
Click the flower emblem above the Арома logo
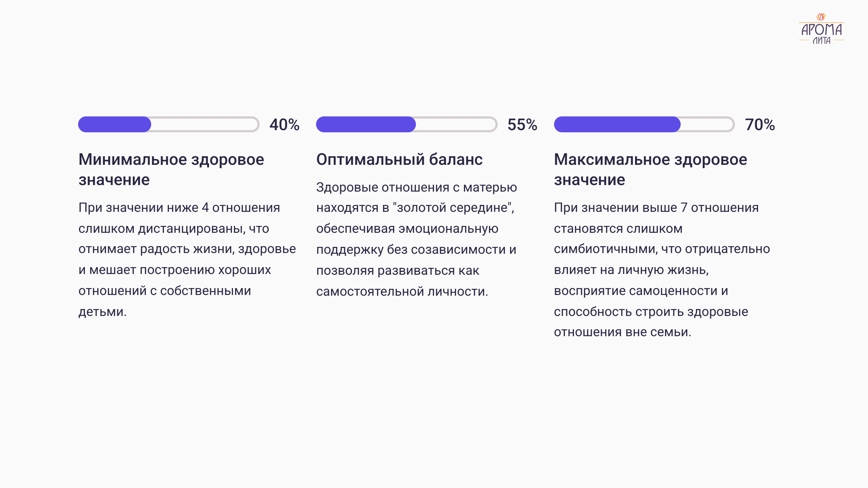[821, 17]
